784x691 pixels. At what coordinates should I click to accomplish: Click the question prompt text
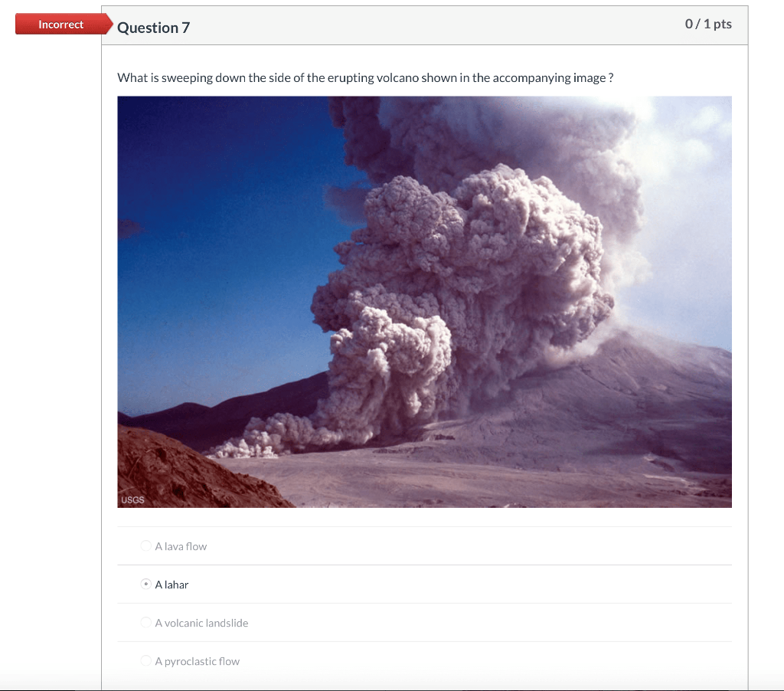click(x=365, y=78)
